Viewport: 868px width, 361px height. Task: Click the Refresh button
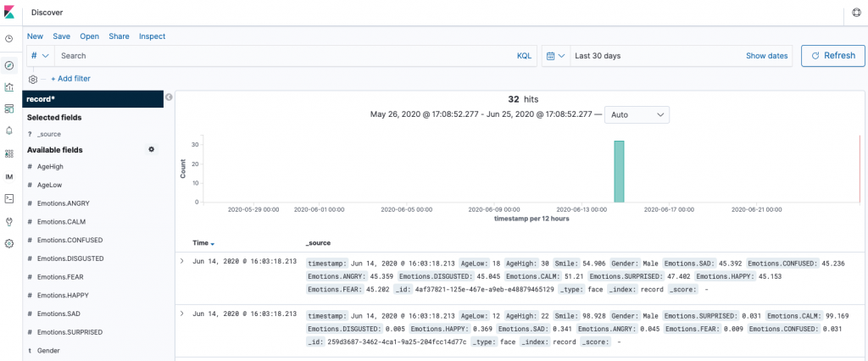833,55
